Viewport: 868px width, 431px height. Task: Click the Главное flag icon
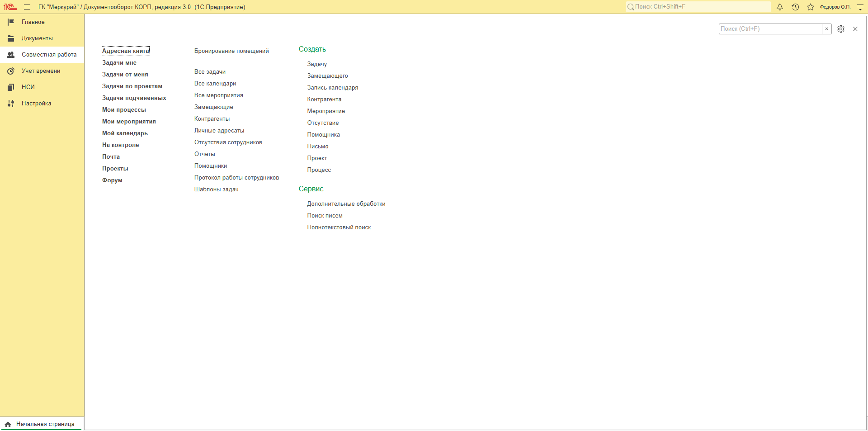[11, 22]
